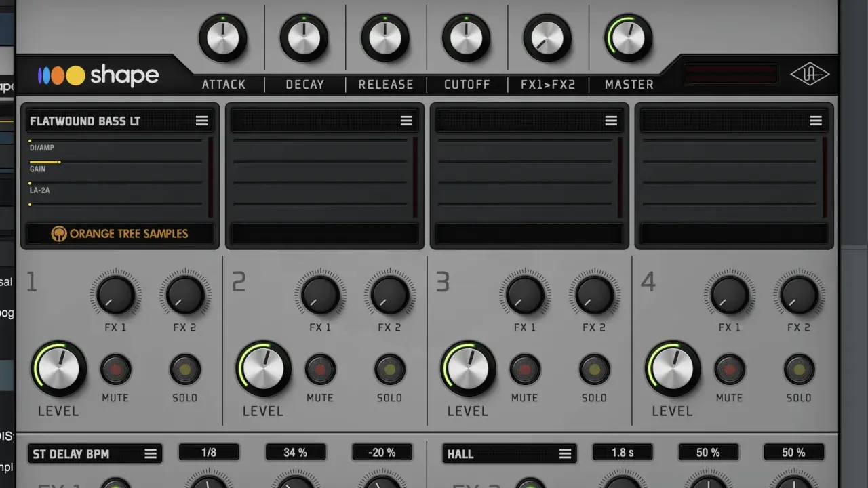Click the first 50 % reverb value field
868x488 pixels.
pyautogui.click(x=708, y=452)
